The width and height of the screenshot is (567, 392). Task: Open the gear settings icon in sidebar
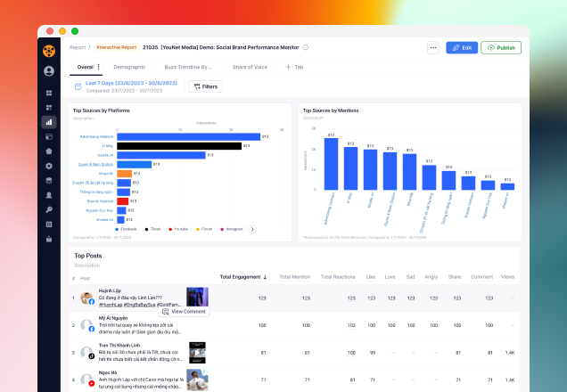click(48, 166)
